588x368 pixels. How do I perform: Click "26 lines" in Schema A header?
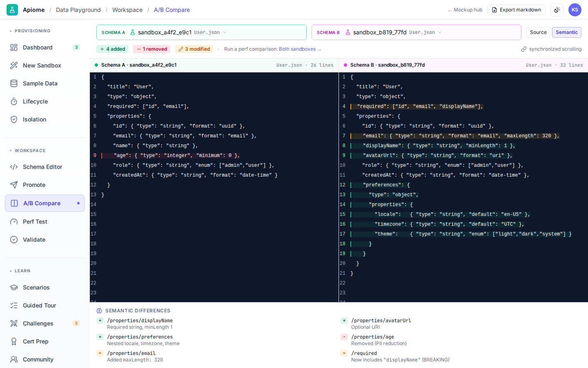[x=322, y=65]
